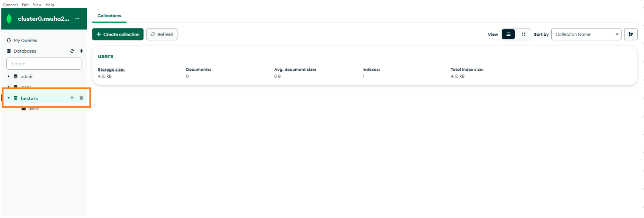
Task: Add collection to bestars database
Action: (72, 98)
